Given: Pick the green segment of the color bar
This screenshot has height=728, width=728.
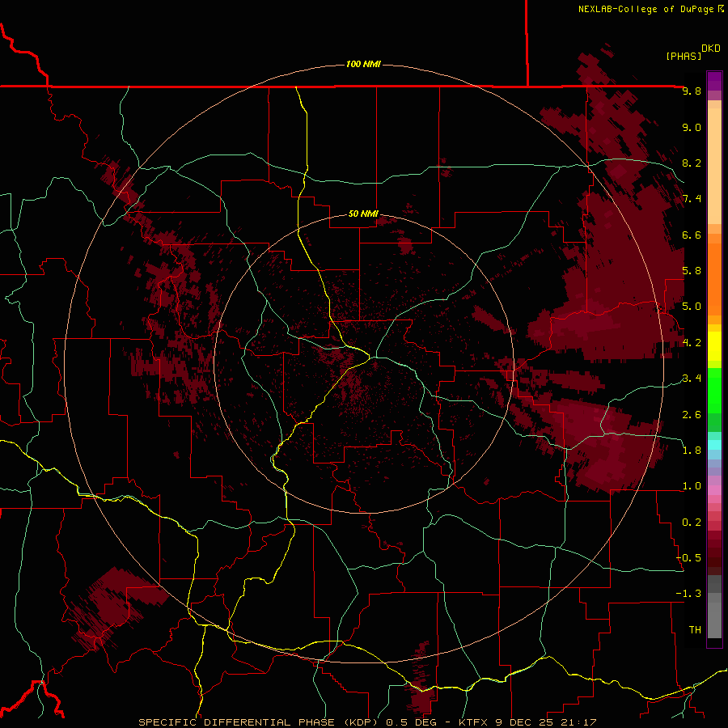Looking at the screenshot, I should 714,390.
